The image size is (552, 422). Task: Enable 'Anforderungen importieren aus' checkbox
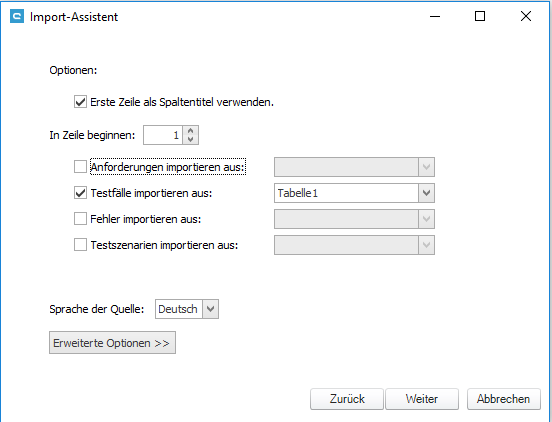coord(80,166)
